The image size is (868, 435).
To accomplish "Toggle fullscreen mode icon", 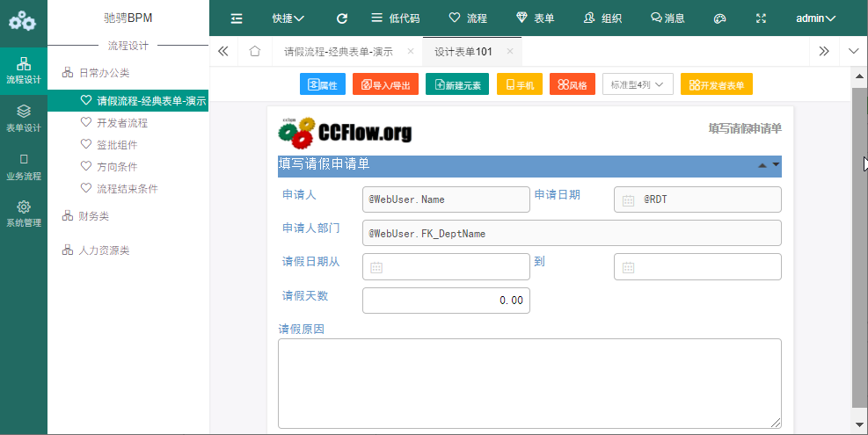I will (x=762, y=18).
